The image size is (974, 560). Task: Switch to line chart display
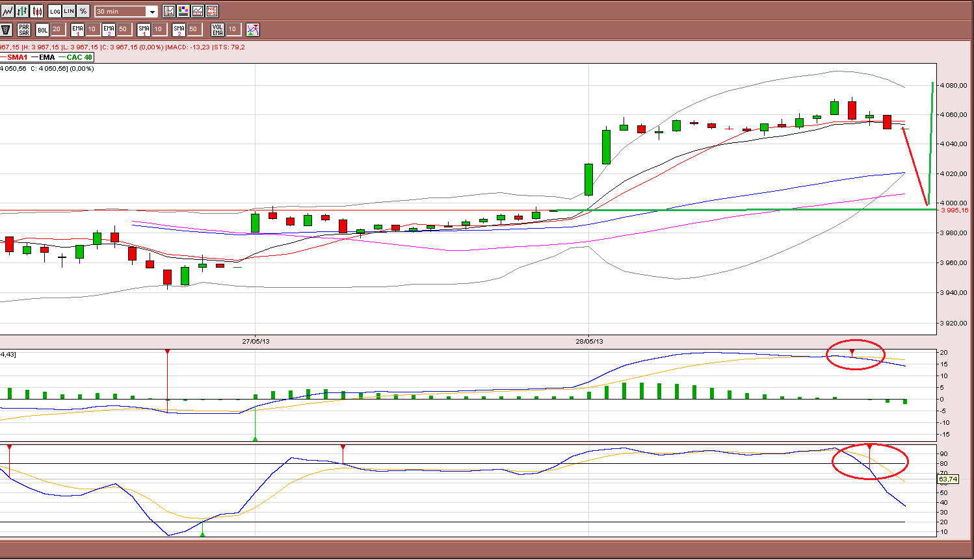pyautogui.click(x=7, y=11)
